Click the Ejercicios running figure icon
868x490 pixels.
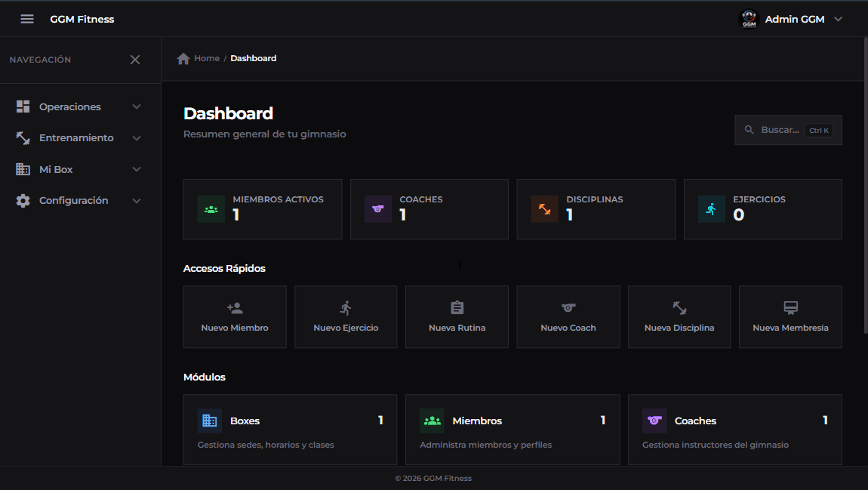tap(711, 209)
